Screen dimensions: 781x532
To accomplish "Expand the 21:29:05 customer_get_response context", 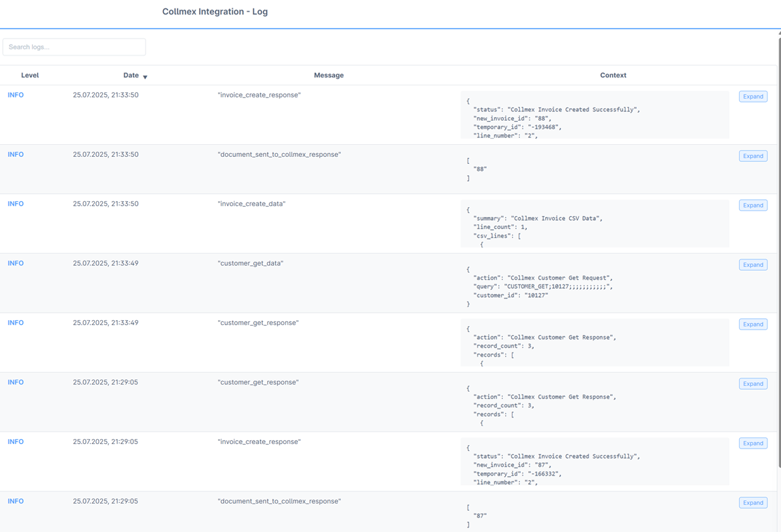I will pyautogui.click(x=753, y=384).
